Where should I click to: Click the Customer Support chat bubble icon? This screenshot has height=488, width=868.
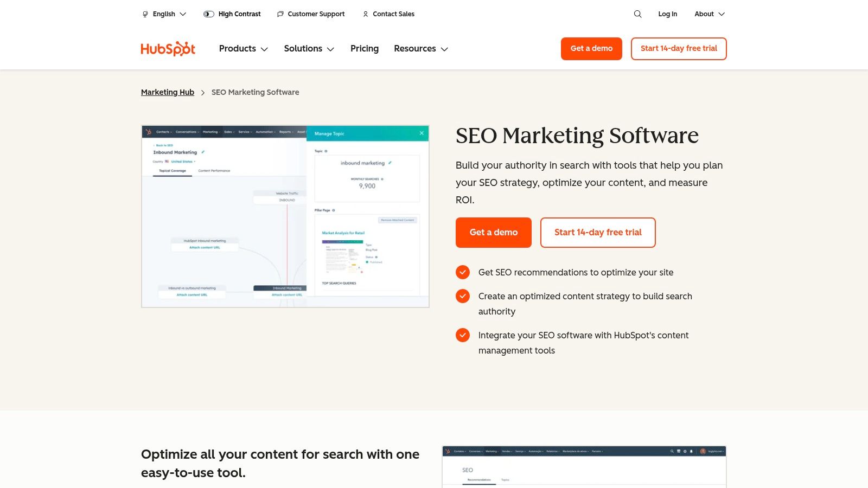click(x=280, y=14)
